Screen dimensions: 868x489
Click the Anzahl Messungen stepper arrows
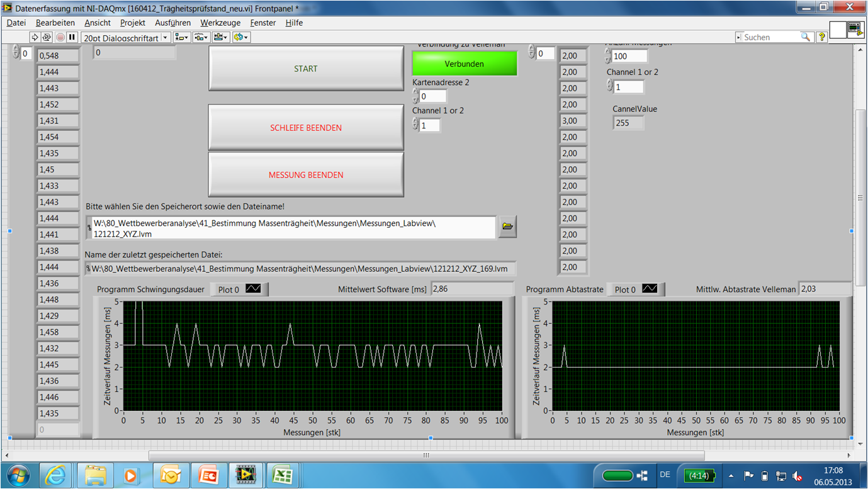coord(608,56)
